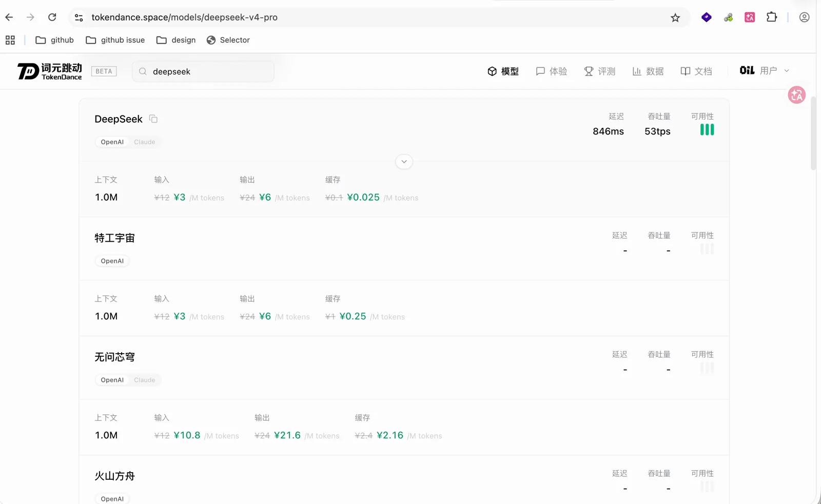Click the address bar URL
The width and height of the screenshot is (821, 504).
click(185, 17)
